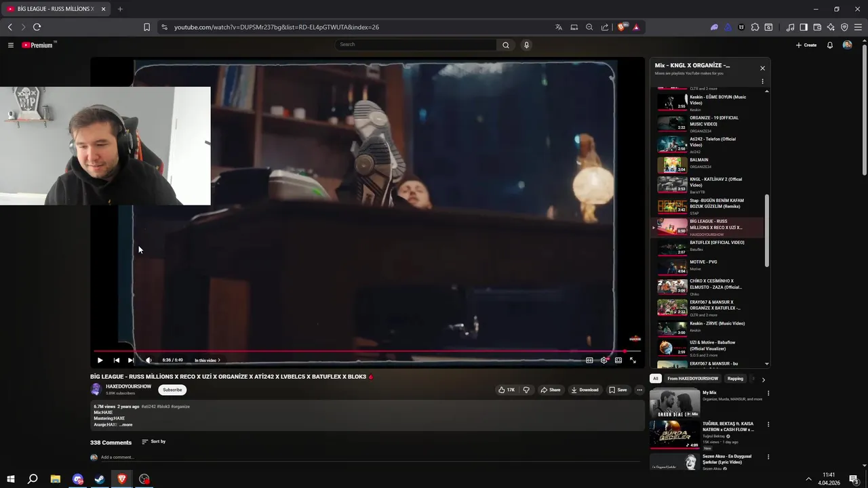Open the 'My Mix' recommended thumbnail
The image size is (868, 488).
click(x=675, y=403)
